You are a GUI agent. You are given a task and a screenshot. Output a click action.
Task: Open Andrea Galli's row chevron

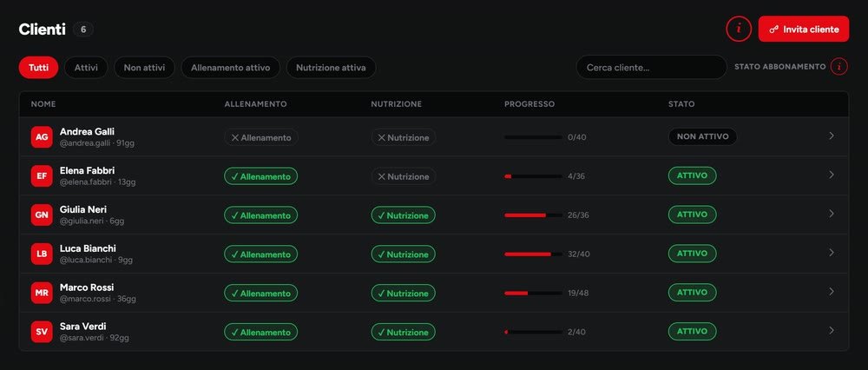tap(832, 135)
